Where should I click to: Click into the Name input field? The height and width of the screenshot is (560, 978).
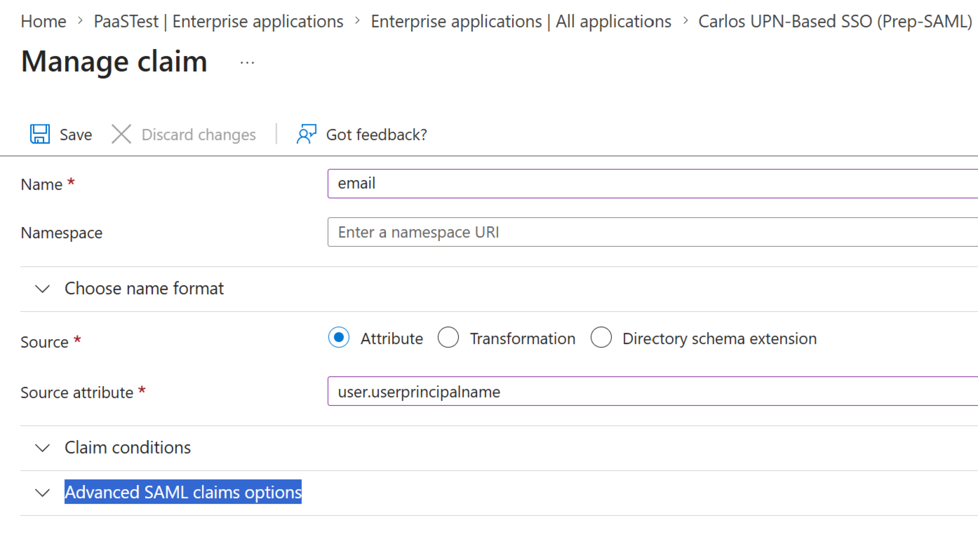pyautogui.click(x=653, y=184)
